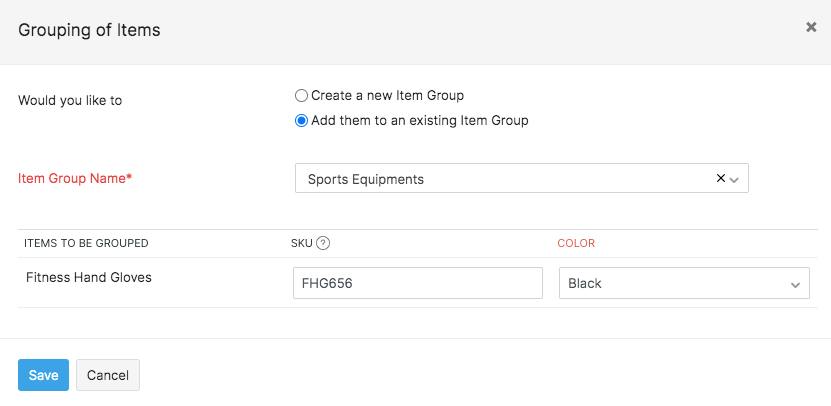Close the Grouping of Items dialog

tap(811, 28)
